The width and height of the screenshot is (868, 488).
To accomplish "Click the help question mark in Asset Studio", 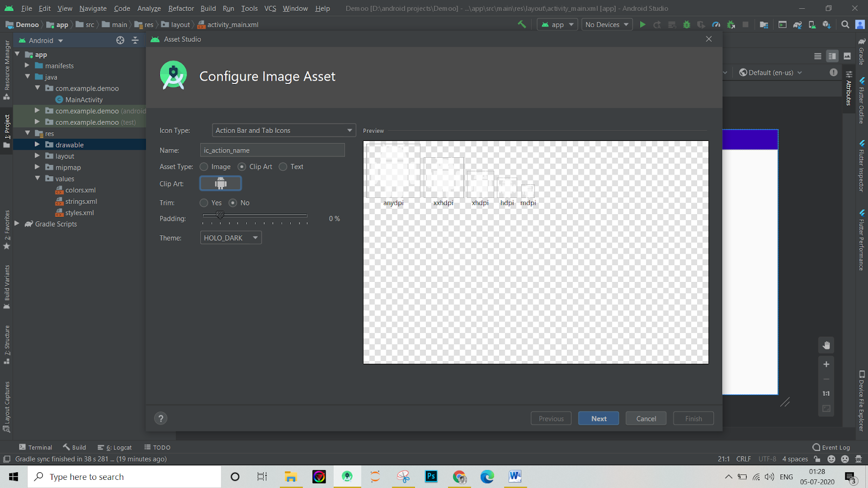I will pyautogui.click(x=161, y=418).
